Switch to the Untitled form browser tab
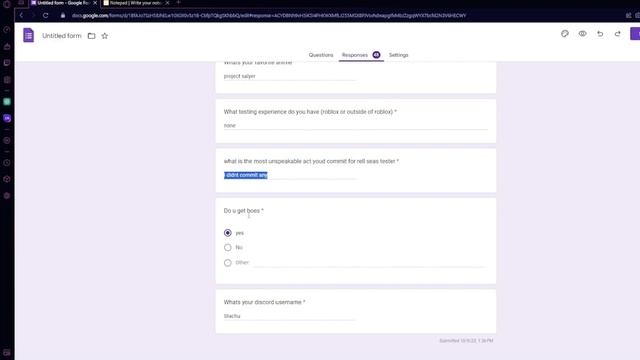 (x=63, y=3)
